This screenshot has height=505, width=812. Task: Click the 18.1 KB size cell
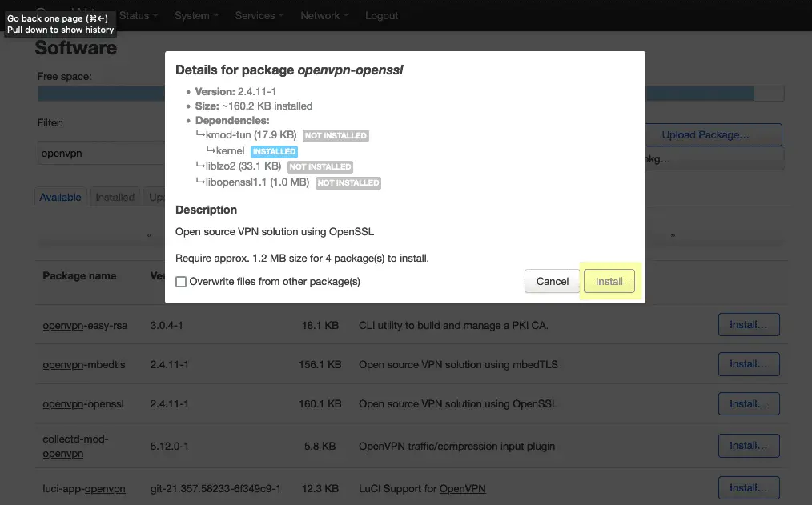[320, 326]
